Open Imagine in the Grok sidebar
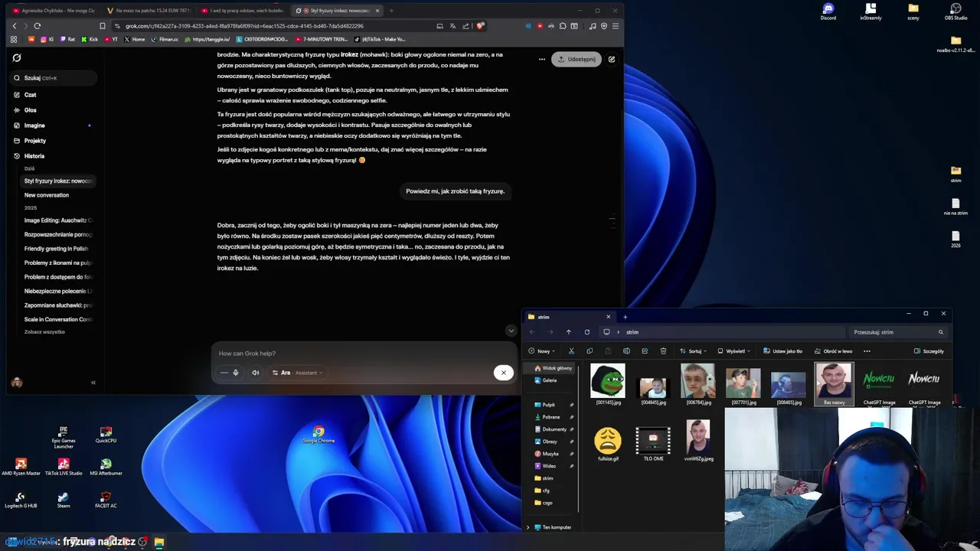This screenshot has height=551, width=980. (34, 126)
